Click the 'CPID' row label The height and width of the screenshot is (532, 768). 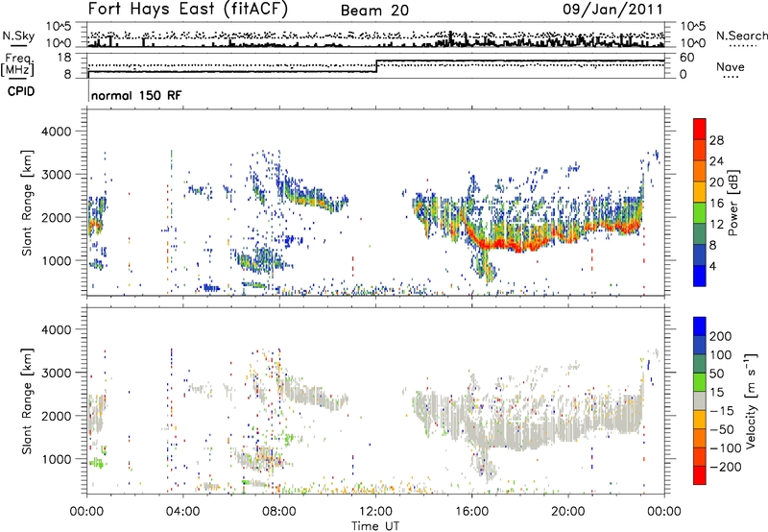pyautogui.click(x=21, y=91)
